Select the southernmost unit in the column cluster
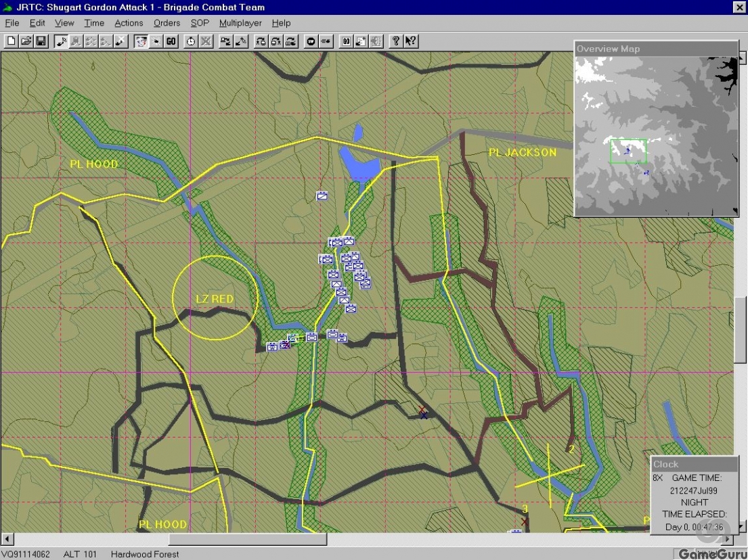Screen dimensions: 748x560 click(x=351, y=309)
